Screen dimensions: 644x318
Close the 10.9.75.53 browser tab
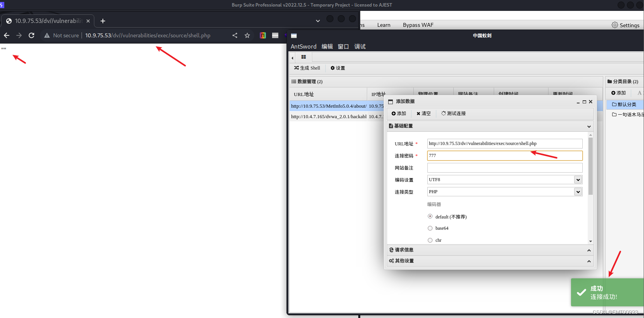88,21
